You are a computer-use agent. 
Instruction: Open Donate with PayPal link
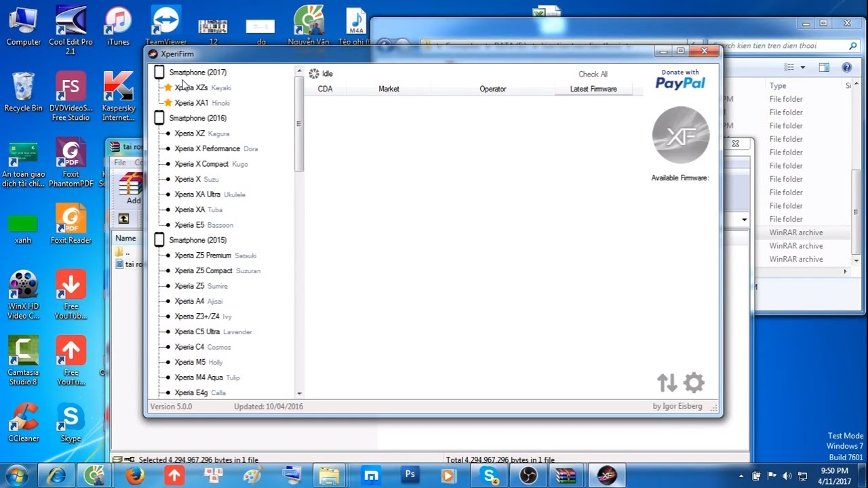coord(680,79)
